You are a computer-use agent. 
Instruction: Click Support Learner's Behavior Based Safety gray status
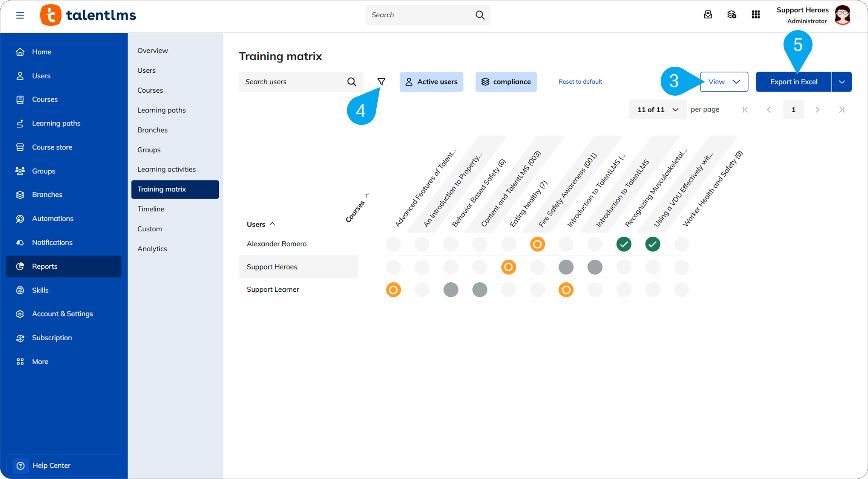click(451, 290)
